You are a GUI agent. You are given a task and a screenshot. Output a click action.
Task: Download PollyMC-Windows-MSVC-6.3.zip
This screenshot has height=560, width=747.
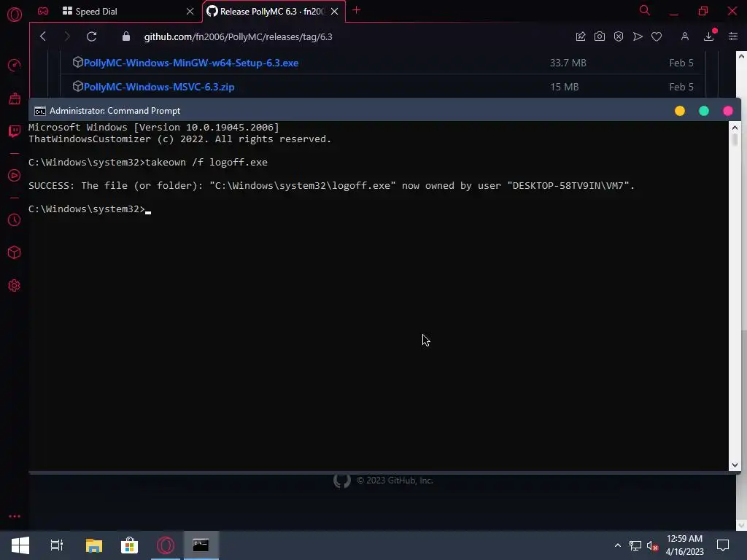tap(159, 87)
